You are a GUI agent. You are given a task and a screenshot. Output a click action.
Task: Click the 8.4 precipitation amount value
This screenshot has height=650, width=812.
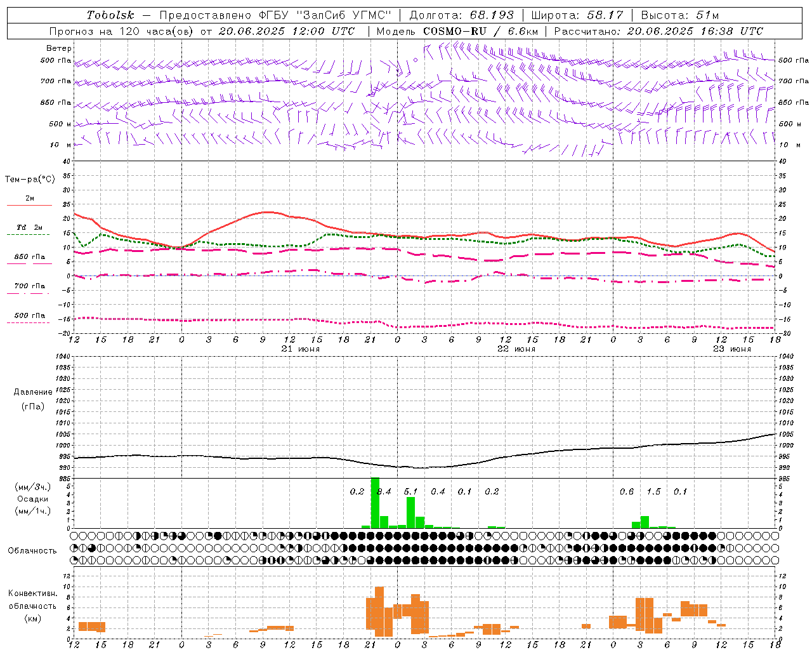point(384,491)
